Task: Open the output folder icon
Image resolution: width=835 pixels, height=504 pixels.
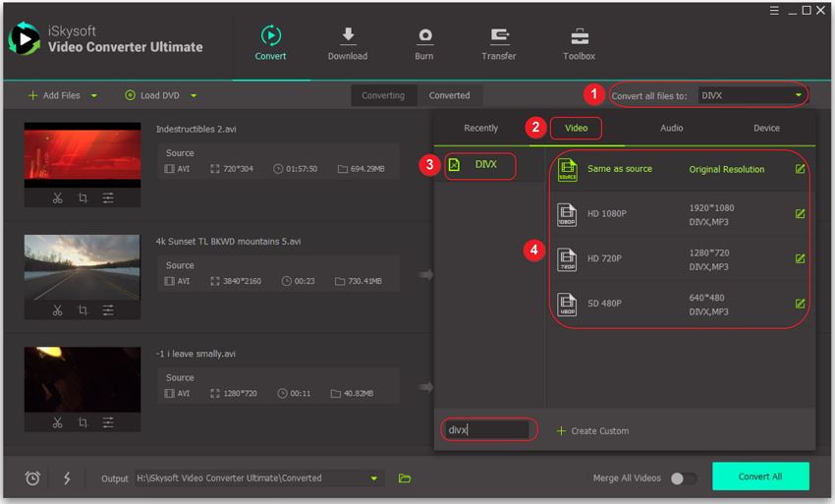Action: click(405, 478)
